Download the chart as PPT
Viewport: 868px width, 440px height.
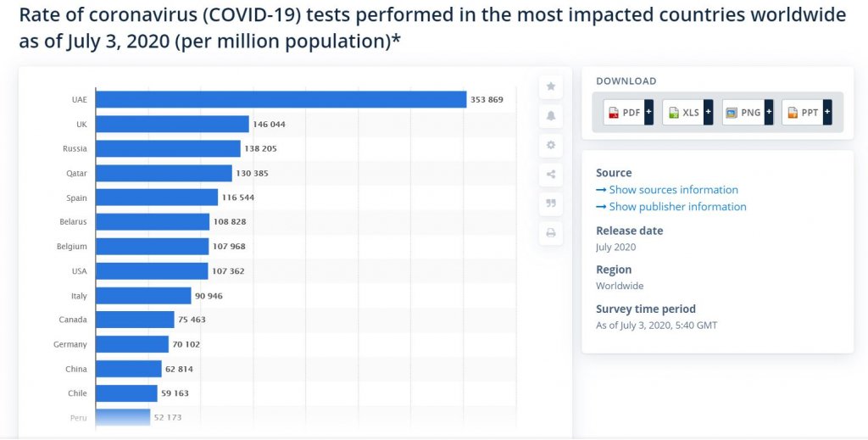pos(803,112)
